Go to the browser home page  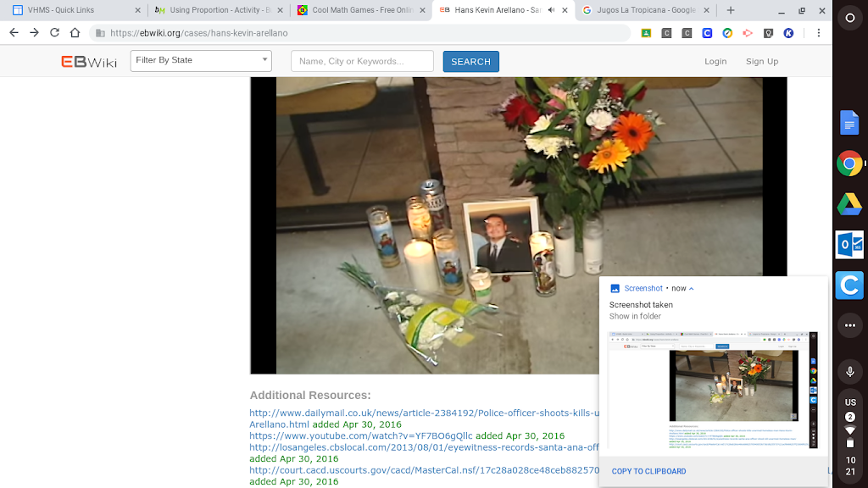[75, 33]
